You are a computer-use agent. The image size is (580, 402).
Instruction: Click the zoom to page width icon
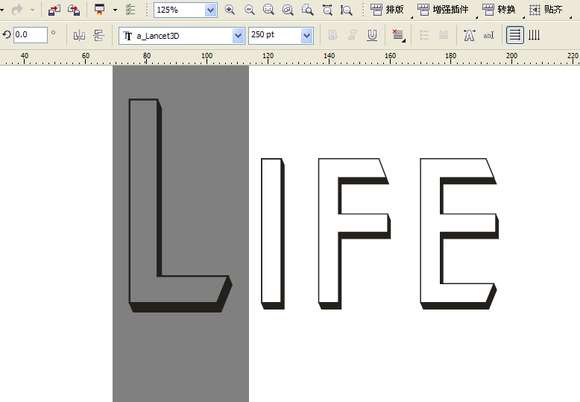coord(327,10)
